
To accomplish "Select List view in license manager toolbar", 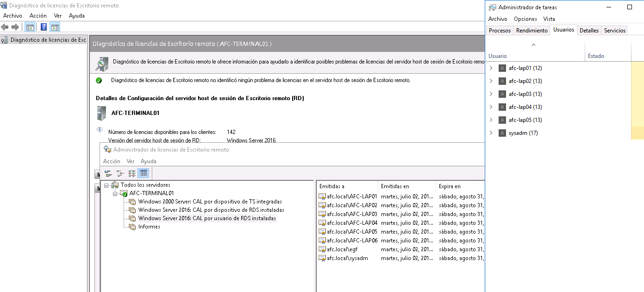I will [132, 173].
